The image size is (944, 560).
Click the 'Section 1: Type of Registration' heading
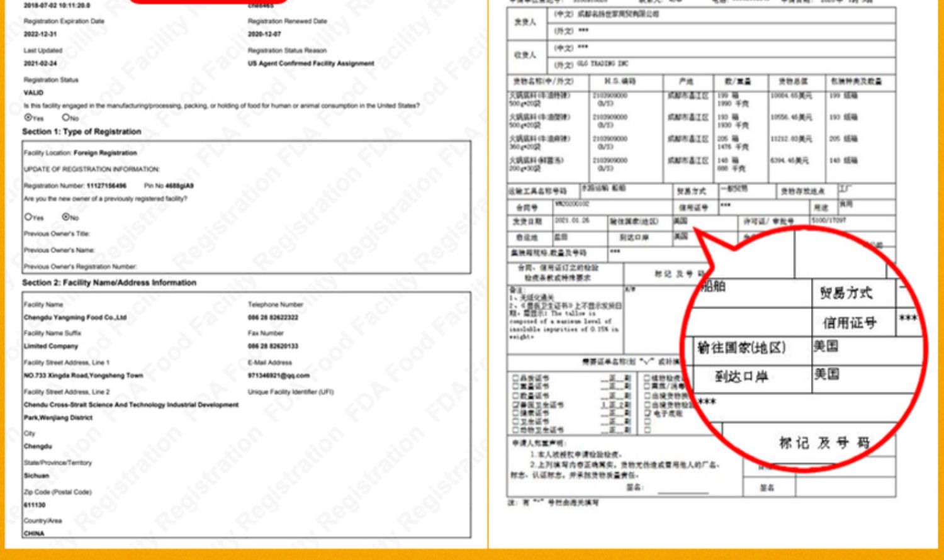(82, 132)
